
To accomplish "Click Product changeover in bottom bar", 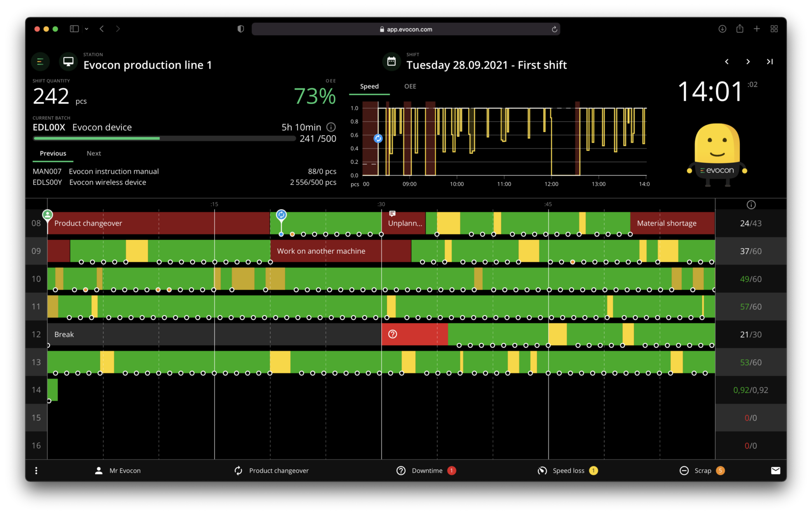I will tap(272, 471).
